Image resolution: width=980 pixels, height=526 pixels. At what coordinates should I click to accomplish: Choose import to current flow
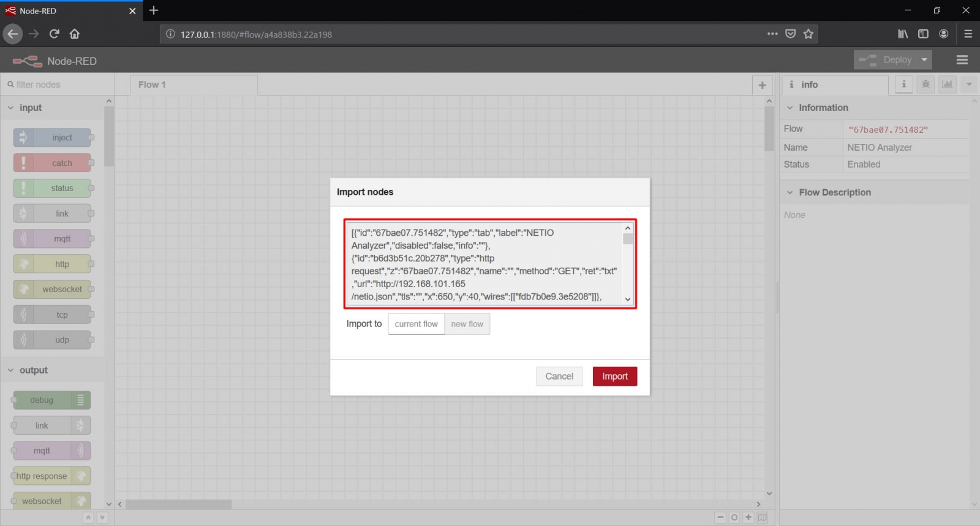pos(417,324)
